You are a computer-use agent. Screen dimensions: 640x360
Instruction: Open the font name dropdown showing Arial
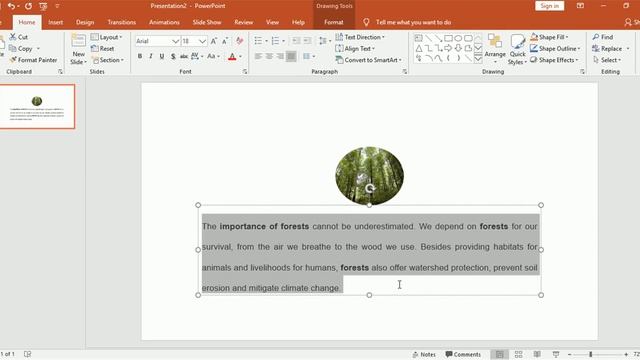175,41
